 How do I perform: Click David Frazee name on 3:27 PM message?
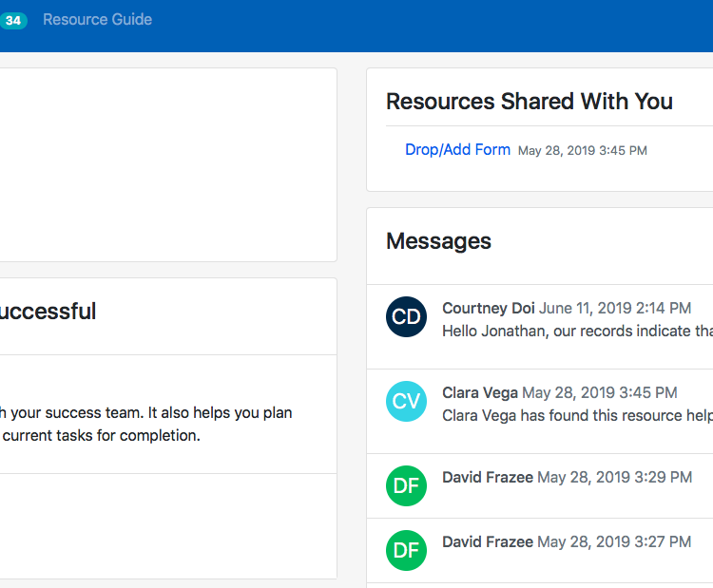[488, 541]
